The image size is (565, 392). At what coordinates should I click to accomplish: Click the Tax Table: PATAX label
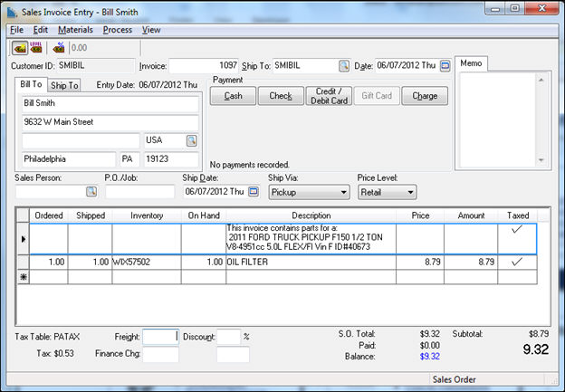click(x=47, y=337)
